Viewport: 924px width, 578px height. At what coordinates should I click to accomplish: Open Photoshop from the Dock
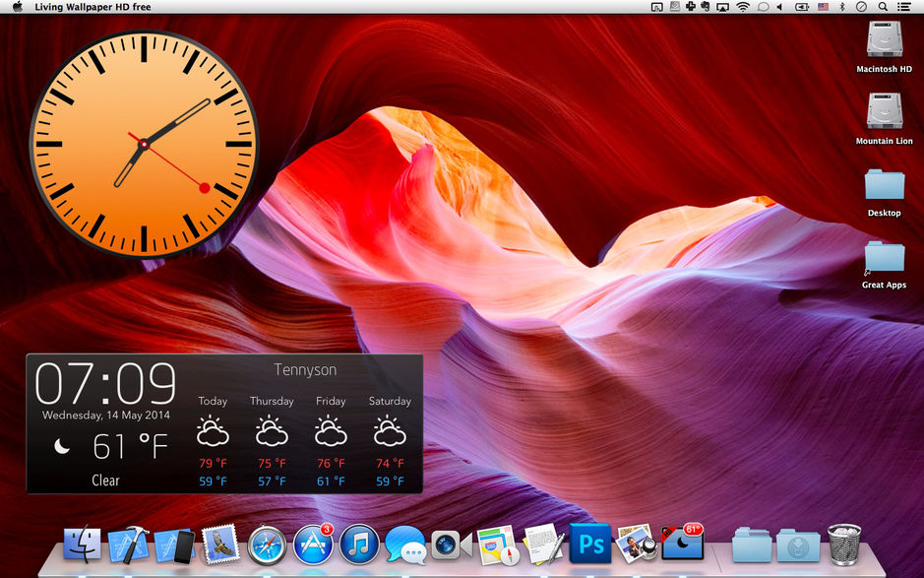(588, 545)
